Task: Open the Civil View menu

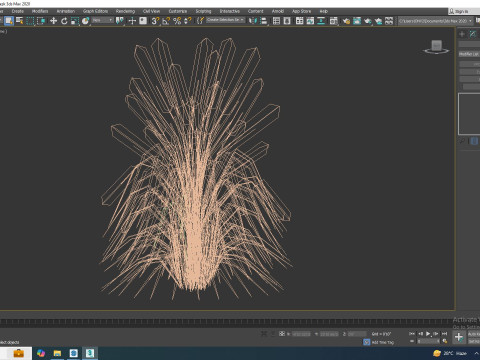Action: 151,11
